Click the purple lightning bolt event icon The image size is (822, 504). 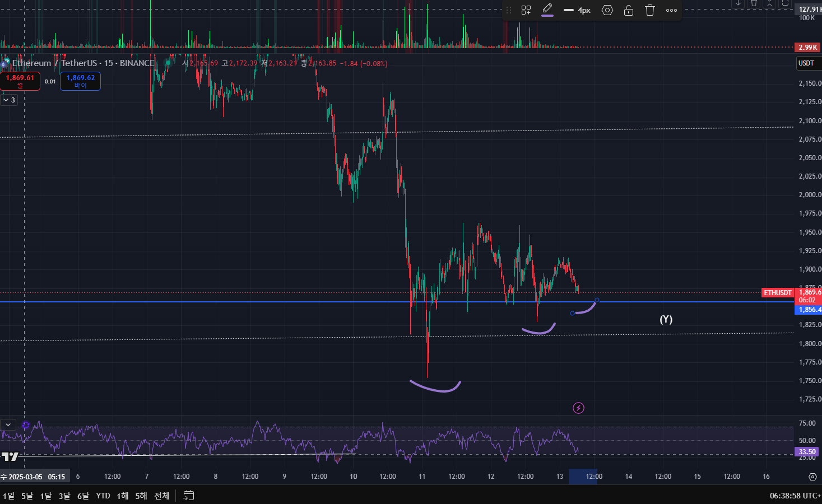[x=578, y=408]
